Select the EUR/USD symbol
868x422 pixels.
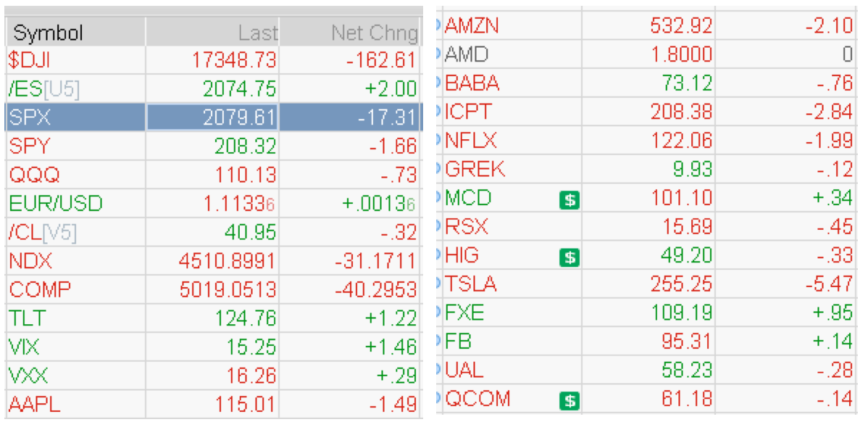55,204
